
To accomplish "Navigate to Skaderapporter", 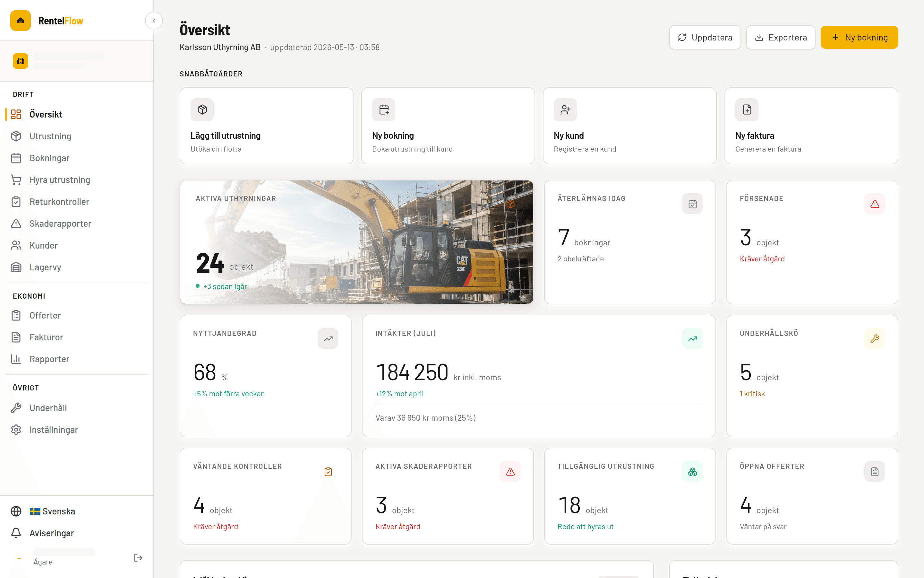I will pyautogui.click(x=77, y=223).
